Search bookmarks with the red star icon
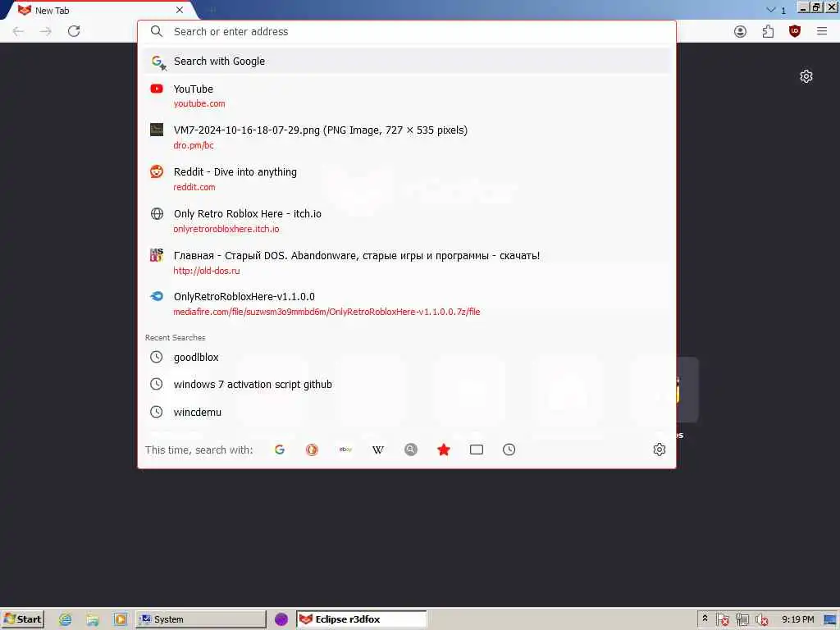The image size is (840, 630). coord(444,450)
